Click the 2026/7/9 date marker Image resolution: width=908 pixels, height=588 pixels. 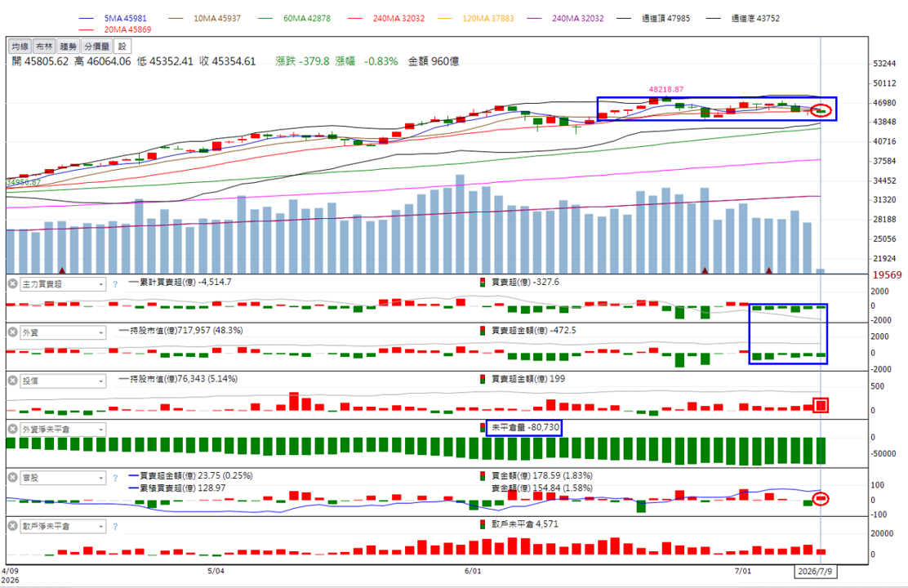(x=815, y=571)
